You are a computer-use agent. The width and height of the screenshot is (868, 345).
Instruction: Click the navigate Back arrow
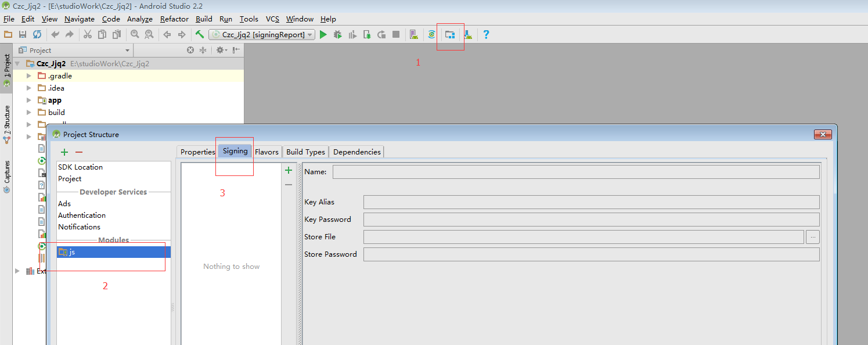pos(167,35)
